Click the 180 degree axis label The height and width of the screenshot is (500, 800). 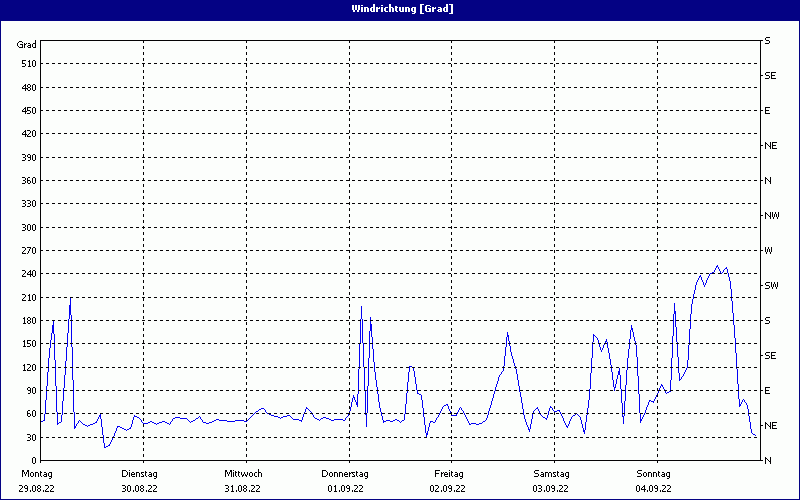tap(27, 321)
